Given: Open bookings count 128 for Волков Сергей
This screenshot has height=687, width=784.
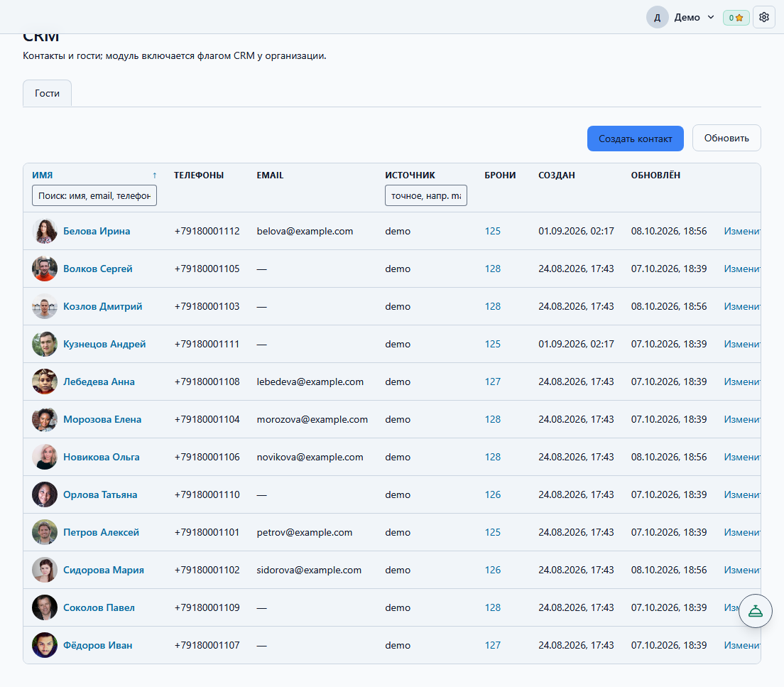Looking at the screenshot, I should click(x=493, y=269).
